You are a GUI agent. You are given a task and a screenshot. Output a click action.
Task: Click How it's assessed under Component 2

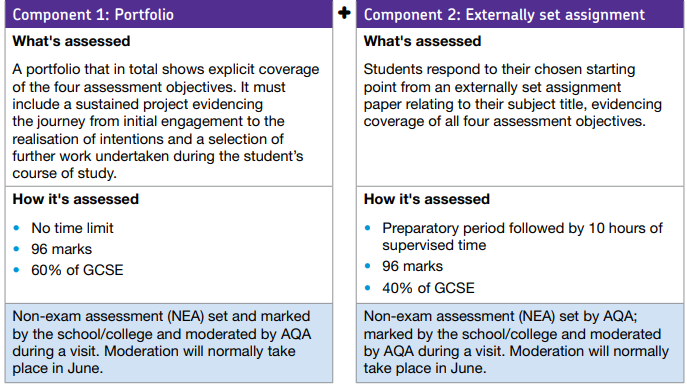click(427, 199)
